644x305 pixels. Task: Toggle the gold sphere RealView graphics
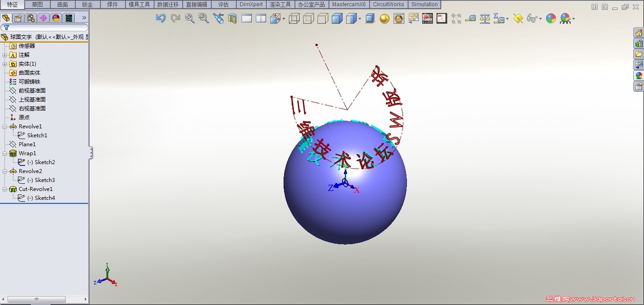(x=384, y=18)
